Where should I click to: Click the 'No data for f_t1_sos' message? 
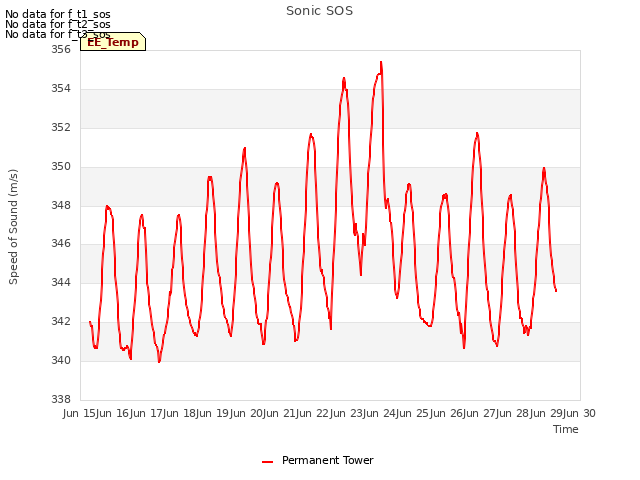[x=58, y=14]
